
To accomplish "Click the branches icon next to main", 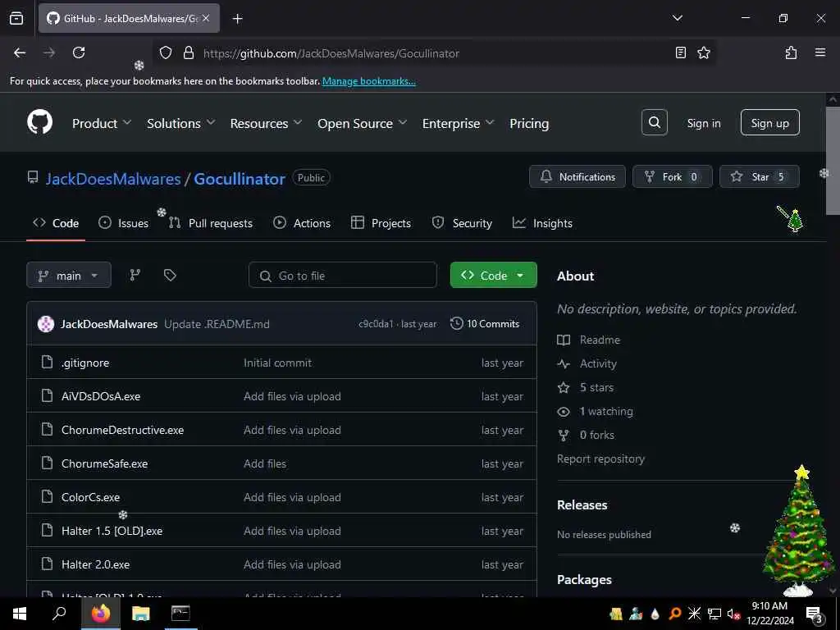I will click(x=135, y=276).
